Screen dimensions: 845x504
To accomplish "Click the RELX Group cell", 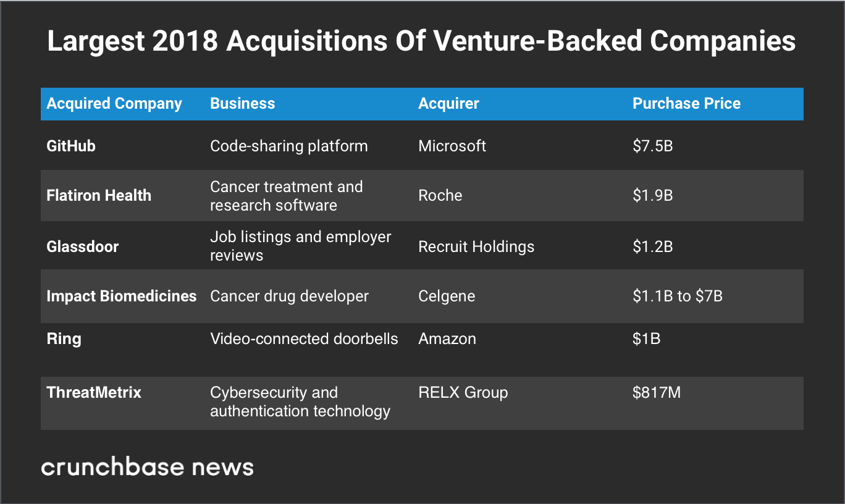I will click(463, 392).
